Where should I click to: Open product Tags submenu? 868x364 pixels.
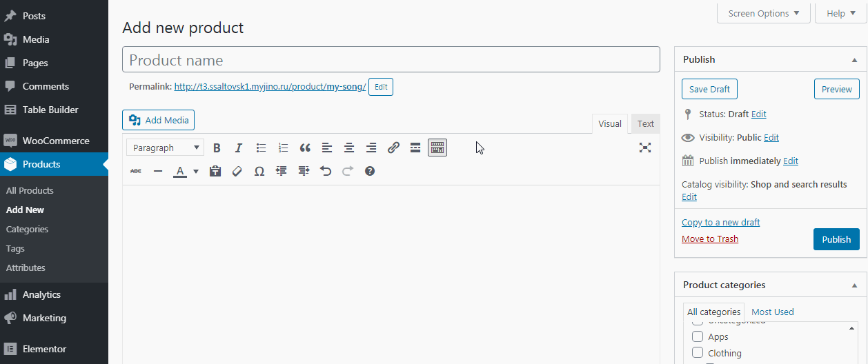(15, 248)
